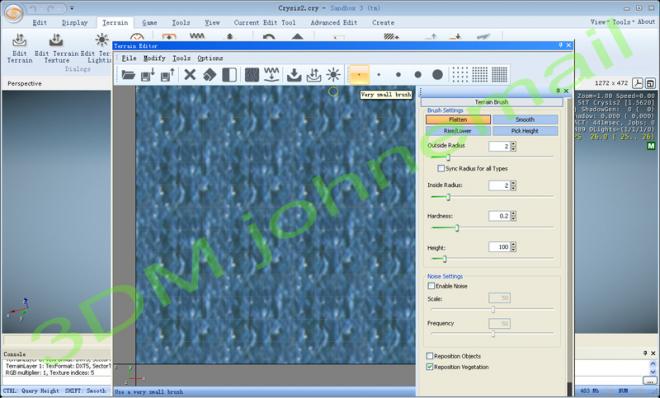The width and height of the screenshot is (660, 398).
Task: Click the Pick Height button
Action: click(x=525, y=131)
